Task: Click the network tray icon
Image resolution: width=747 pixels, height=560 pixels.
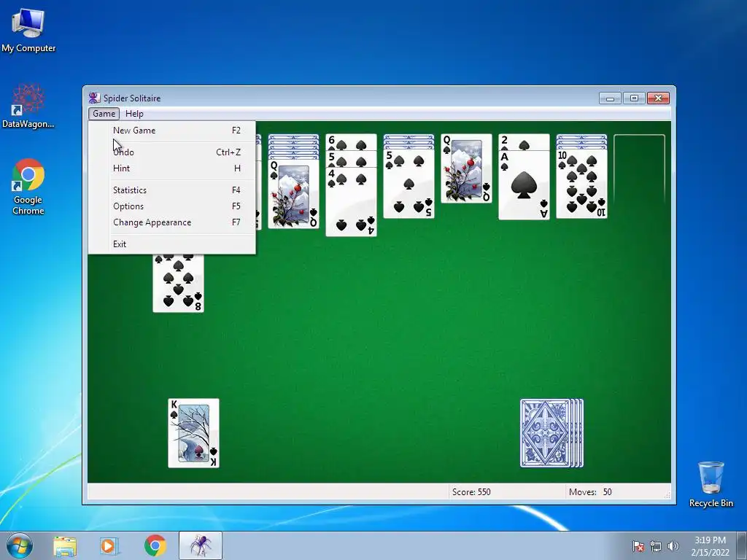Action: (x=656, y=546)
